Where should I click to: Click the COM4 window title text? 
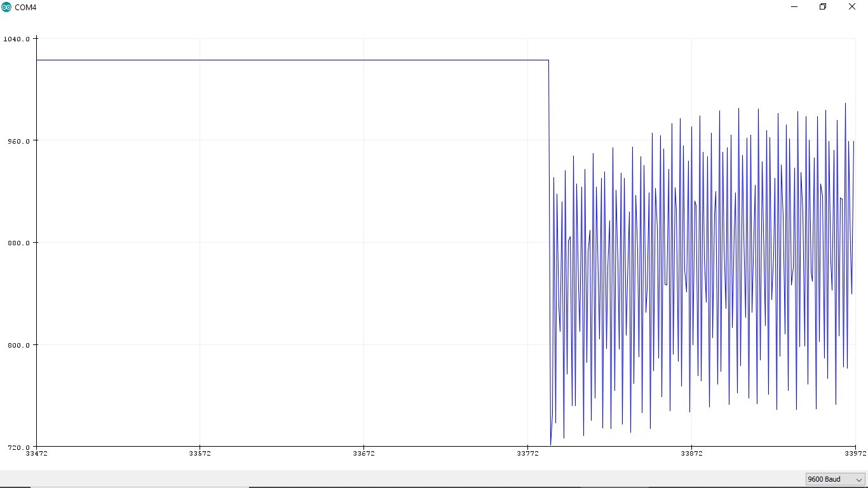pos(25,8)
